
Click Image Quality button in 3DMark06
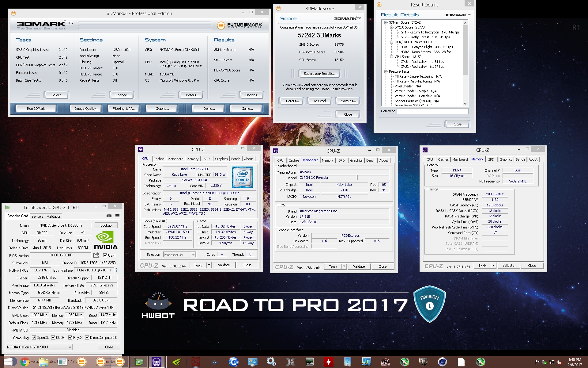[x=87, y=109]
